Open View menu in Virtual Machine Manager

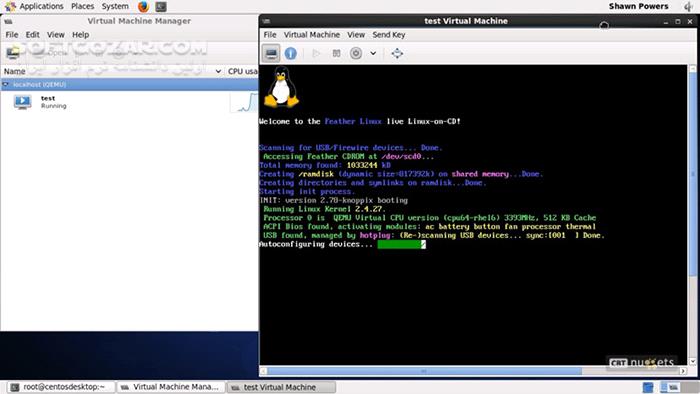tap(56, 35)
